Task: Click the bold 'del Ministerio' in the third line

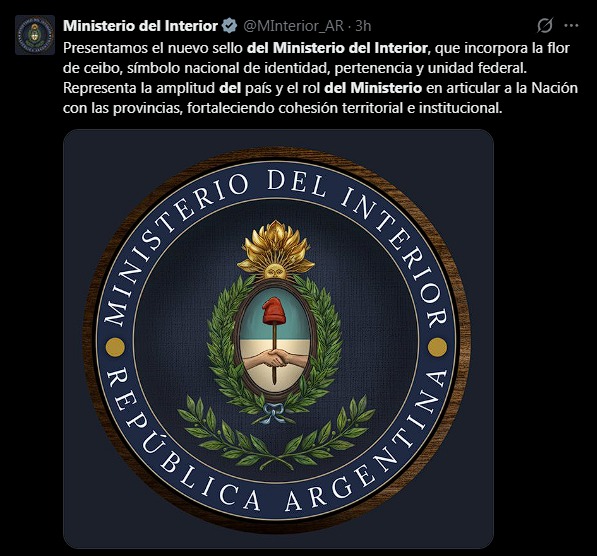Action: click(x=373, y=88)
